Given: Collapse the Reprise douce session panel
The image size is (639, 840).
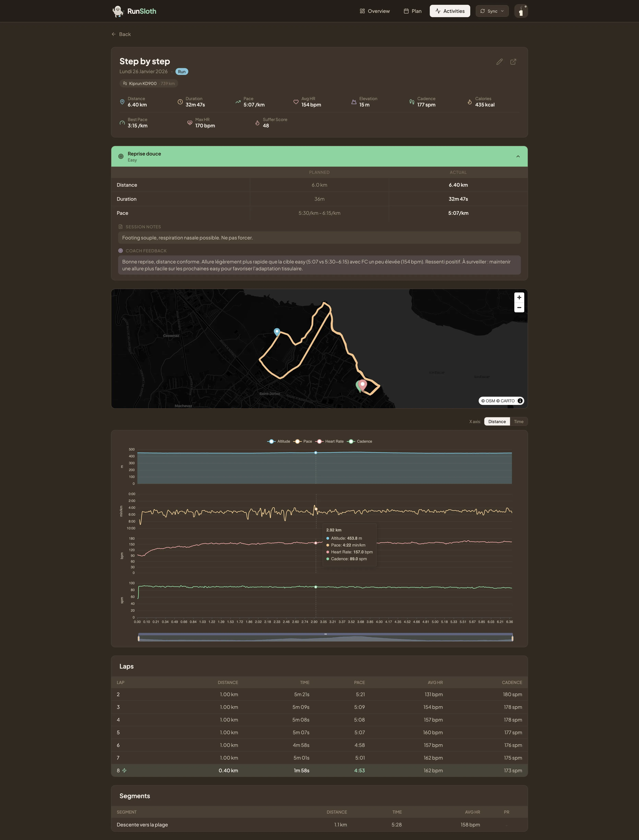Looking at the screenshot, I should [x=518, y=156].
